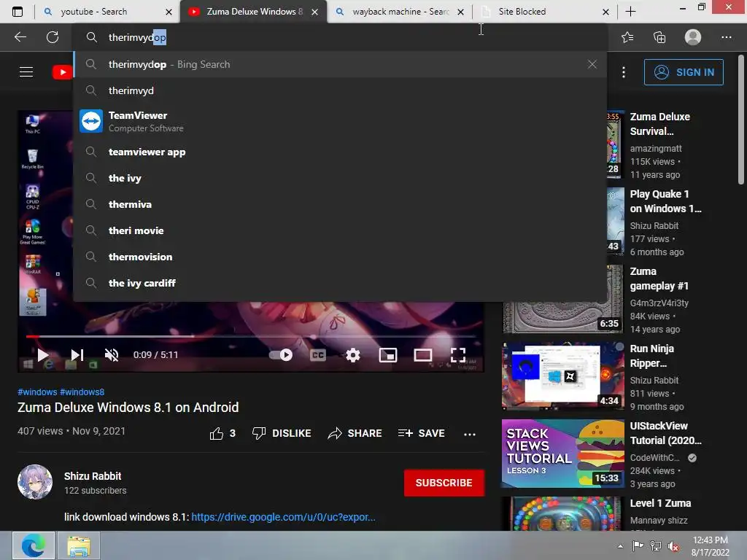This screenshot has width=747, height=560.
Task: Open Level 1 Zuma video title
Action: (660, 503)
